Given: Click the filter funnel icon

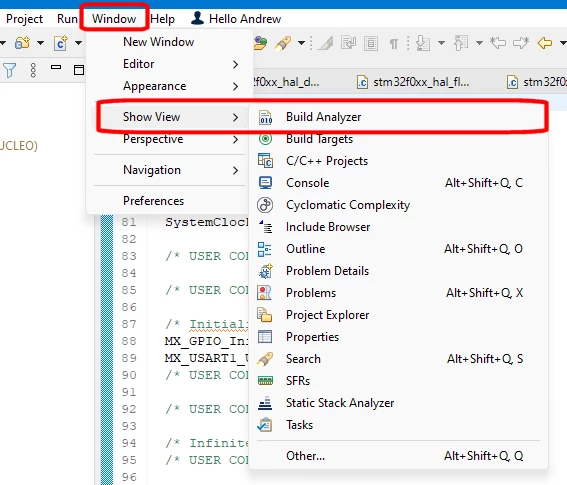Looking at the screenshot, I should click(x=9, y=70).
